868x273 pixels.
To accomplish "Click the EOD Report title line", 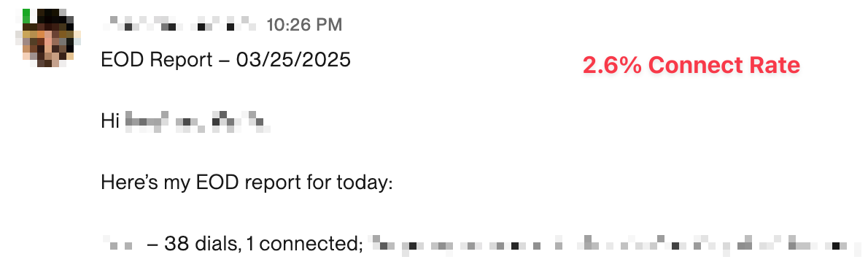I will tap(226, 59).
